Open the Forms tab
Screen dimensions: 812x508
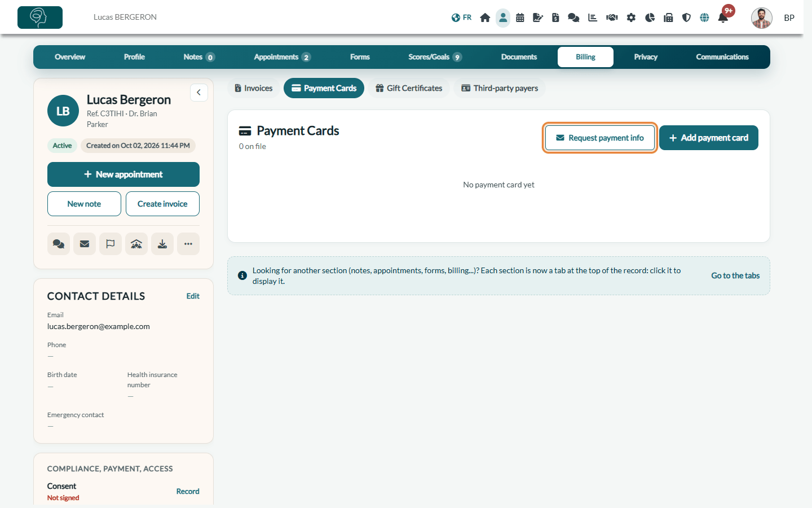(x=360, y=57)
